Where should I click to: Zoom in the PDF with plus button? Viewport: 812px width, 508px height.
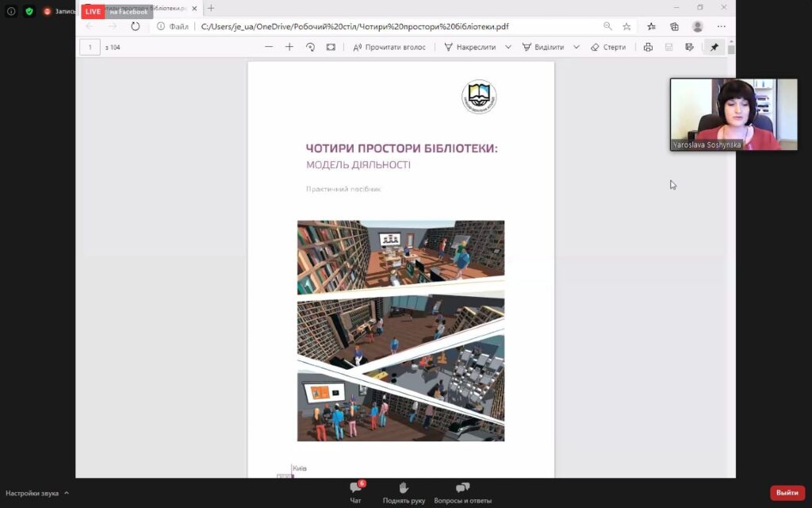pyautogui.click(x=289, y=47)
